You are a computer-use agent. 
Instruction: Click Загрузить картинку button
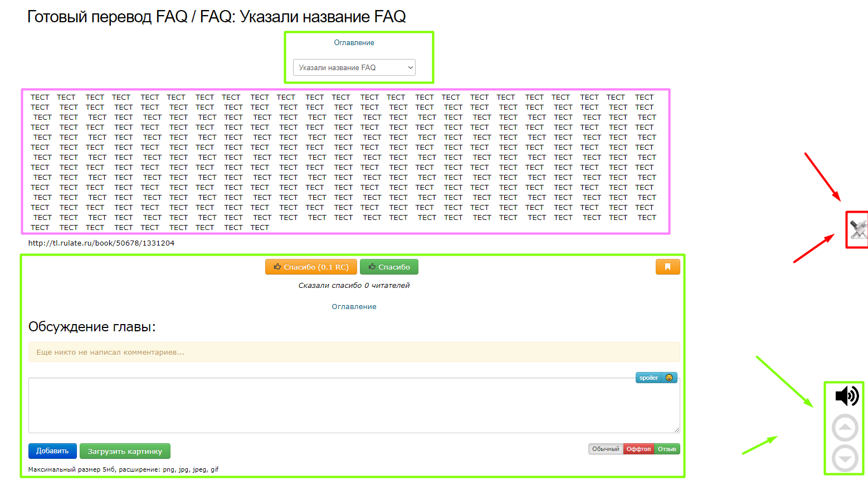125,451
